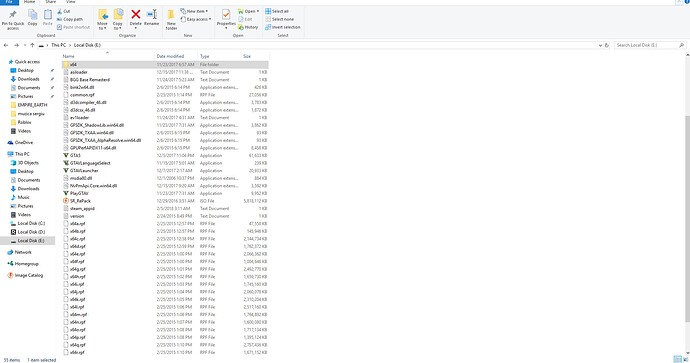This screenshot has height=363, width=690.
Task: Switch to the Share ribbon tab
Action: [x=51, y=2]
